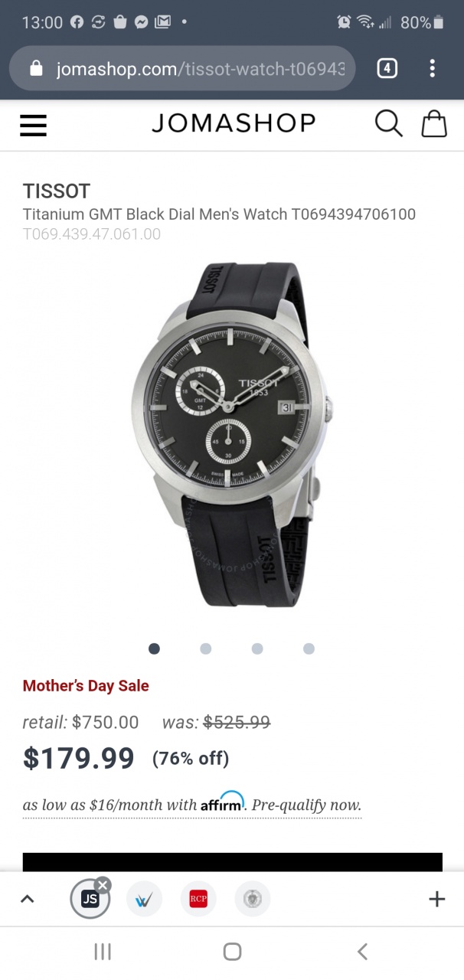
Task: Switch to the gray seal tab icon
Action: (253, 898)
